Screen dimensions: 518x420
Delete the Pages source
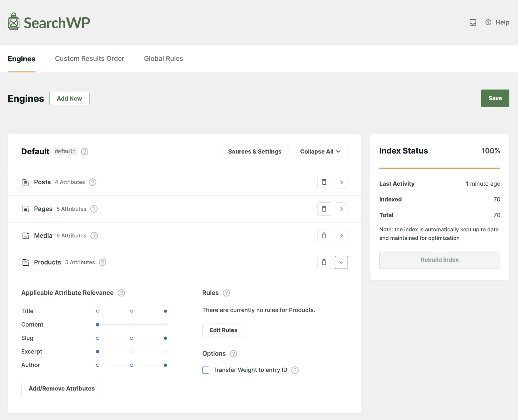(x=324, y=209)
